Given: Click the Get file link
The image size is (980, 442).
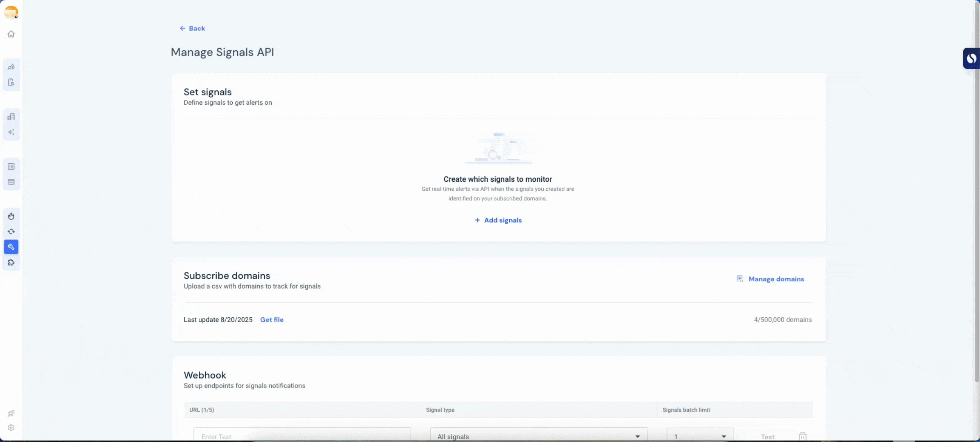Looking at the screenshot, I should (x=272, y=320).
